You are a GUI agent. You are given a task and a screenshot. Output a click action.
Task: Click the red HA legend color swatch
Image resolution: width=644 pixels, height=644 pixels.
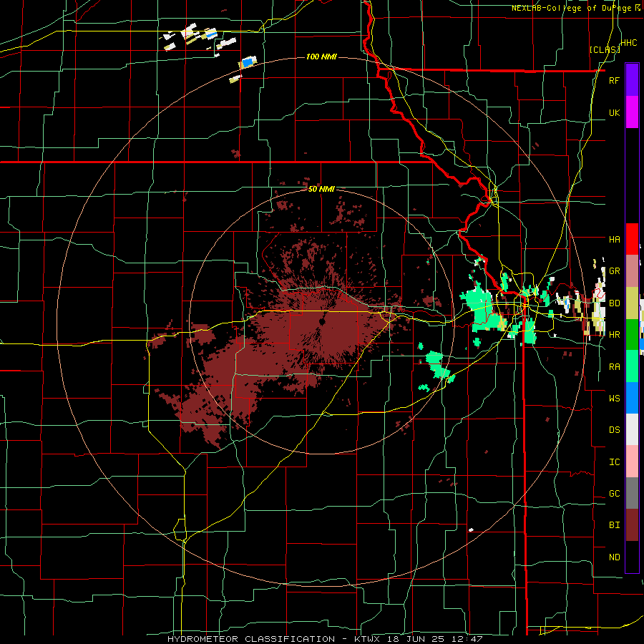632,239
